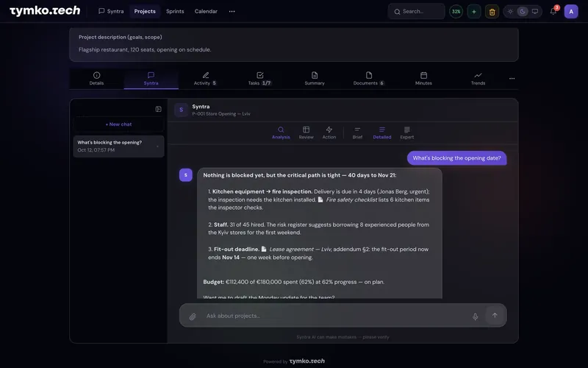588x368 pixels.
Task: Start voice input with microphone
Action: (x=475, y=316)
